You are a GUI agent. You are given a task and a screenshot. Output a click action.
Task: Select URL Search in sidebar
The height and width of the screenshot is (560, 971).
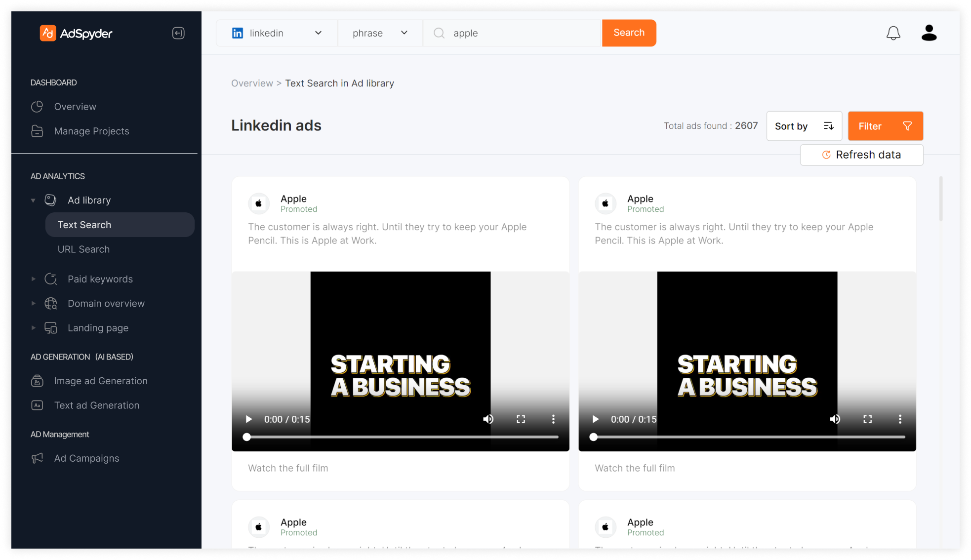[x=83, y=249]
